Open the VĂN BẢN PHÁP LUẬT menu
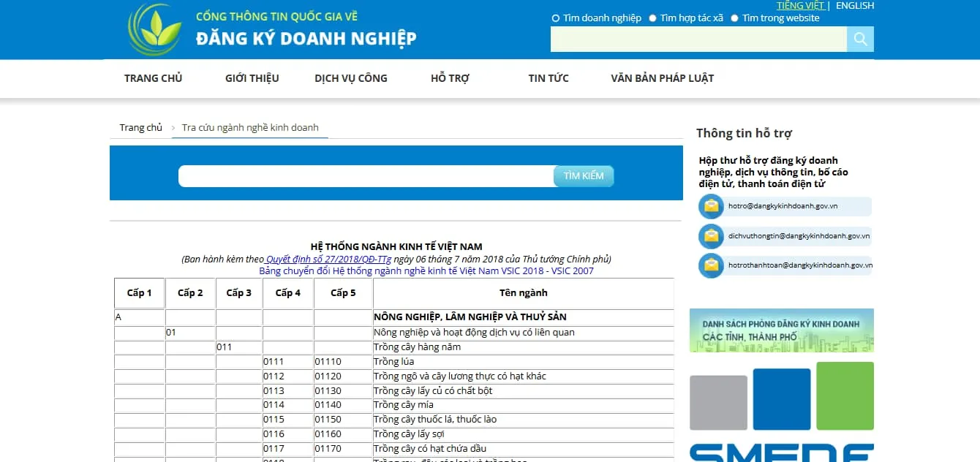Viewport: 980px width, 462px height. coord(662,78)
